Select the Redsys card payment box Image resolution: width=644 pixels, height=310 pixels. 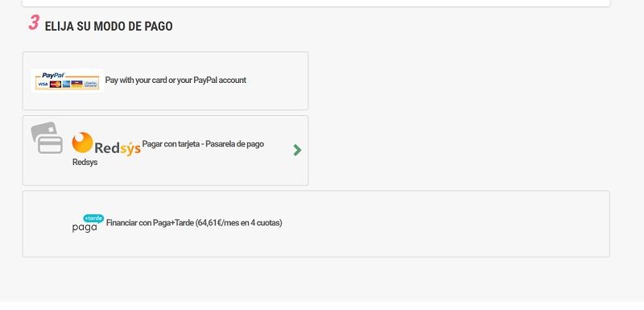[165, 151]
